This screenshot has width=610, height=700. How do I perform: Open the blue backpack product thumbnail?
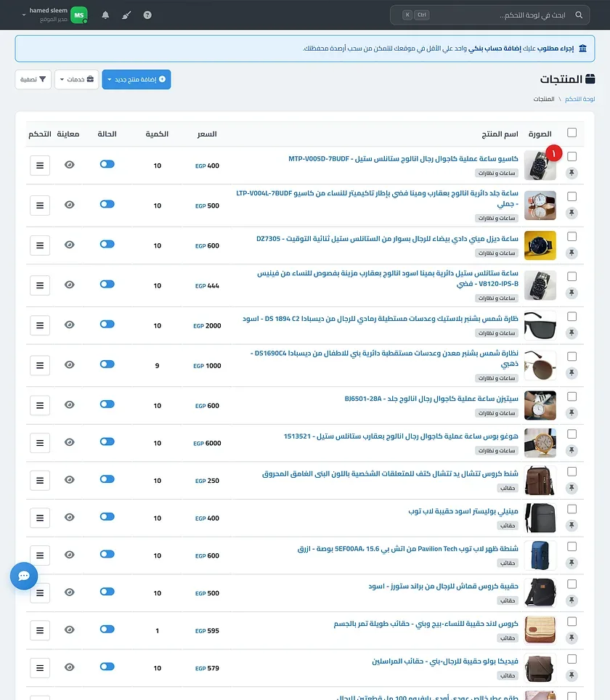pyautogui.click(x=540, y=555)
